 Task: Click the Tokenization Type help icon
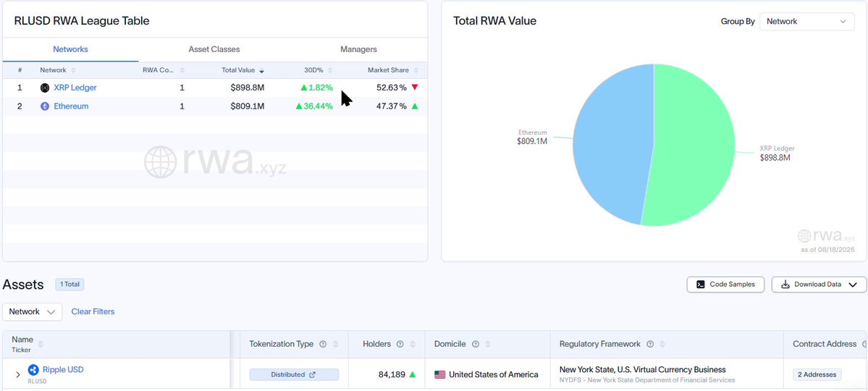[x=323, y=344]
